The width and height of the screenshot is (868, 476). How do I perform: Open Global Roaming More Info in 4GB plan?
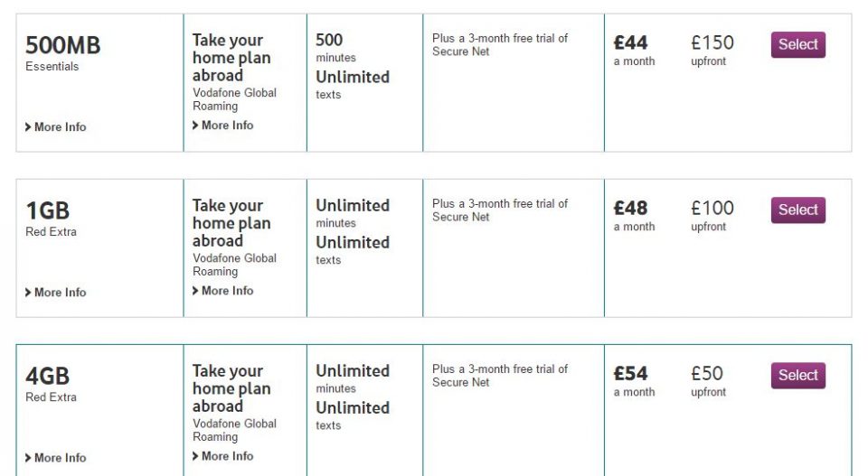coord(223,456)
